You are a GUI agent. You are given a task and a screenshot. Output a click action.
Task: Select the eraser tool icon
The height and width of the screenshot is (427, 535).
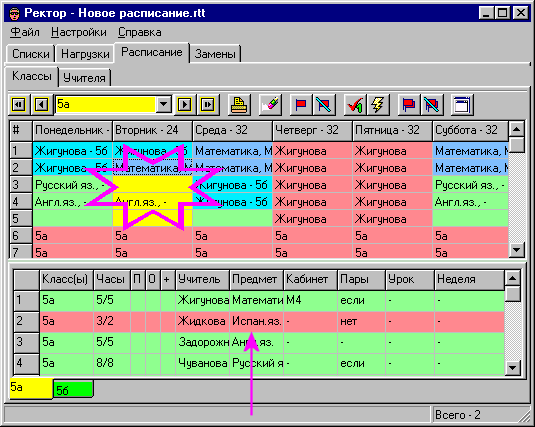tap(270, 104)
